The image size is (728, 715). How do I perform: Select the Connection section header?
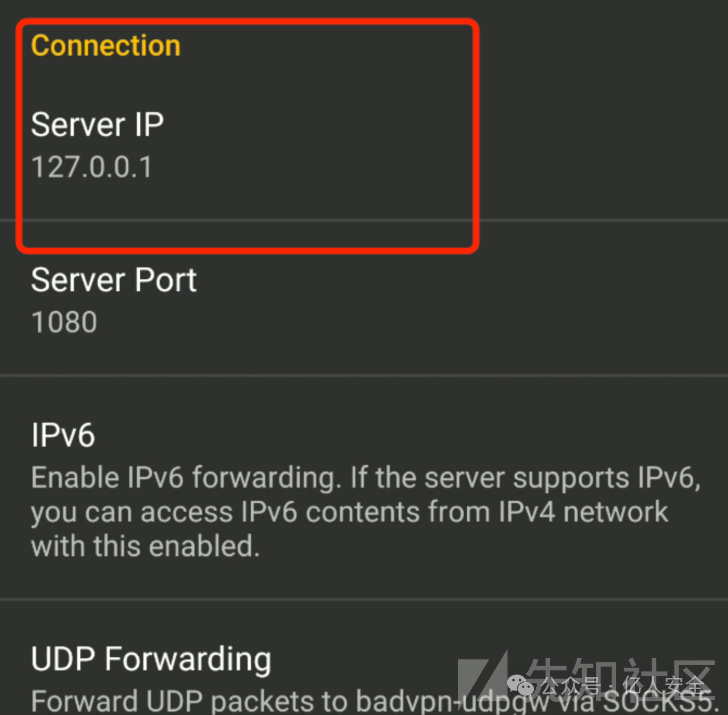(x=106, y=46)
